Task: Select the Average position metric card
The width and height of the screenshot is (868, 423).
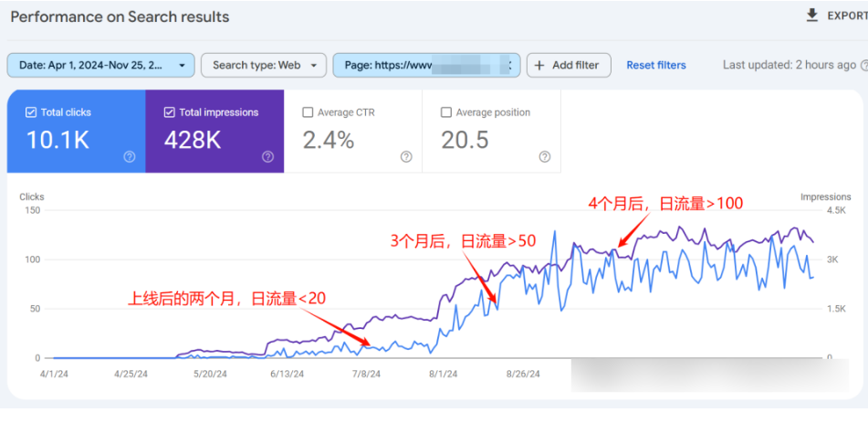Action: 492,132
